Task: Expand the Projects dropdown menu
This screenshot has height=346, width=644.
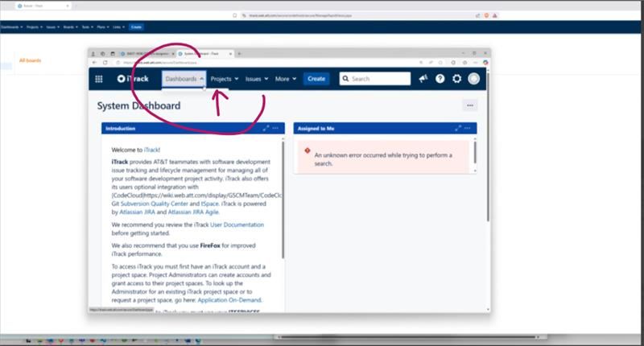Action: [x=225, y=78]
